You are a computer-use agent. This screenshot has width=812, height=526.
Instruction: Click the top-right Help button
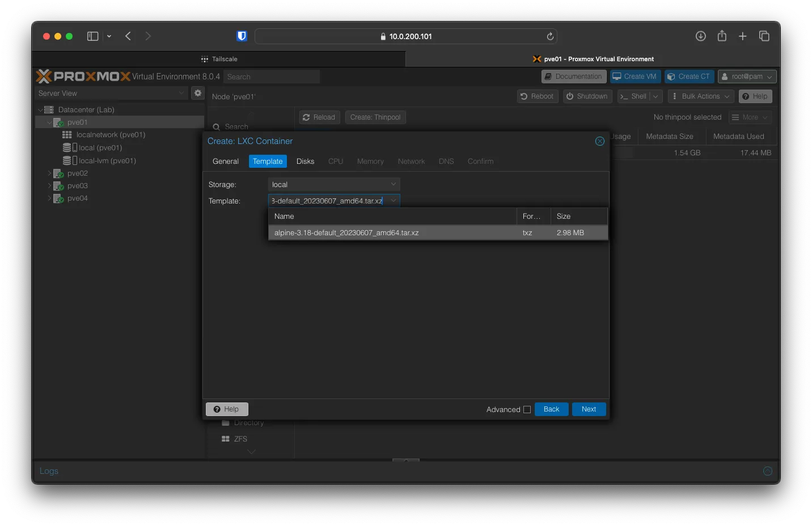(755, 96)
